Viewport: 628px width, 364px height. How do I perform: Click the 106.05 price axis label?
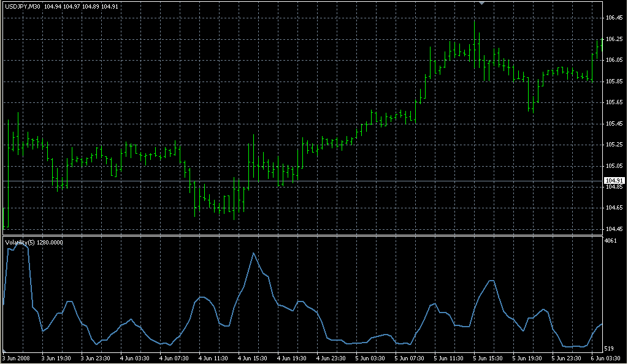click(614, 60)
